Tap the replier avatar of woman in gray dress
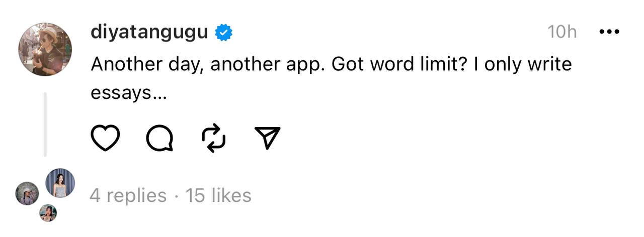 point(60,183)
